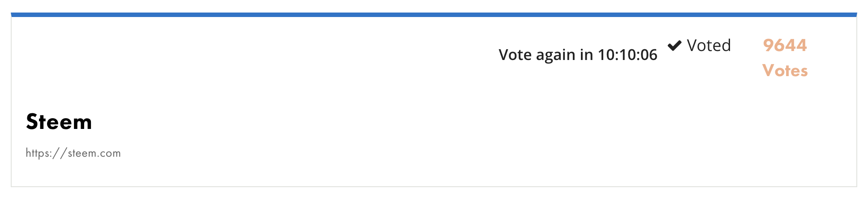Select the first digit 9 of vote count
868x197 pixels.
tap(768, 45)
